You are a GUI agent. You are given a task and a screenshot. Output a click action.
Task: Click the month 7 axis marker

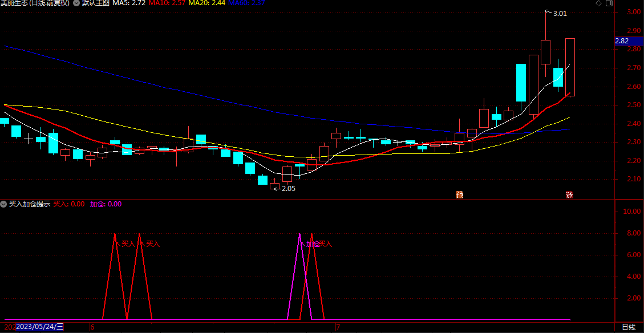(338, 327)
